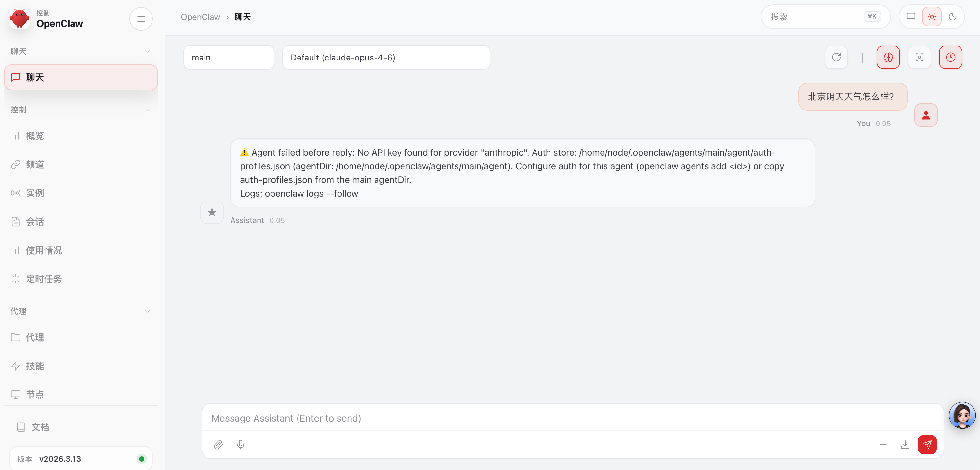Toggle the brain thinking display button

coord(888,58)
